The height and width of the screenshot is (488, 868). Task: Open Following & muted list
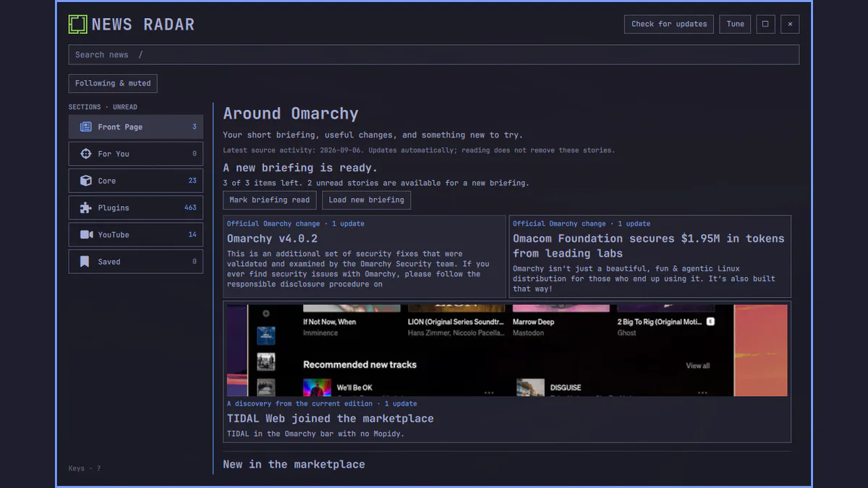coord(113,83)
